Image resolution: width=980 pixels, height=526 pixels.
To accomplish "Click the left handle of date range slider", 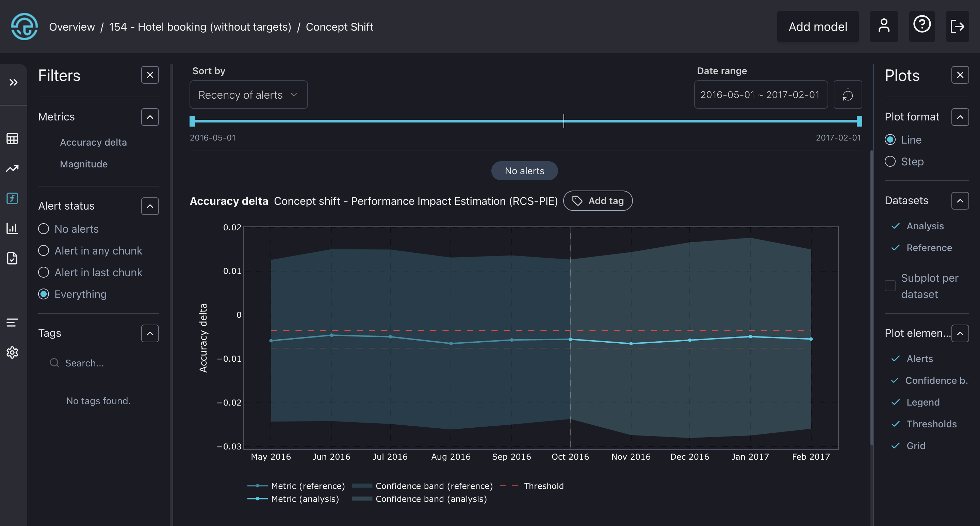I will pos(193,121).
